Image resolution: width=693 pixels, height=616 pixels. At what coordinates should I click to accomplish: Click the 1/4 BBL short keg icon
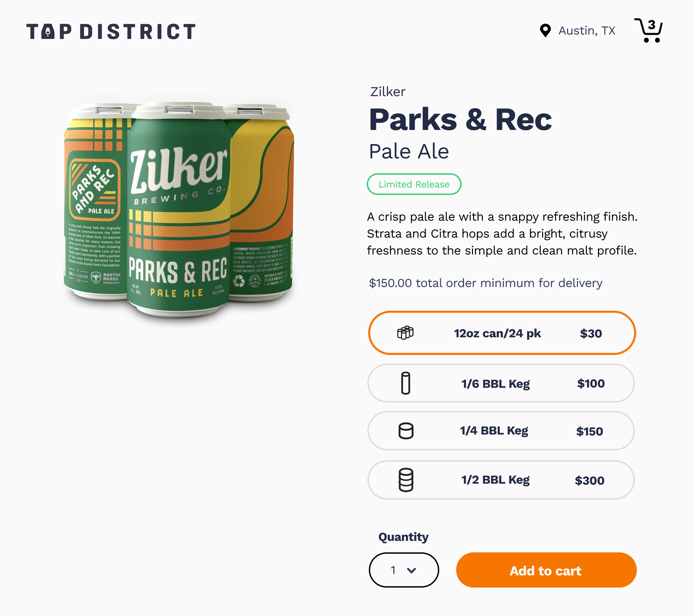(x=405, y=431)
